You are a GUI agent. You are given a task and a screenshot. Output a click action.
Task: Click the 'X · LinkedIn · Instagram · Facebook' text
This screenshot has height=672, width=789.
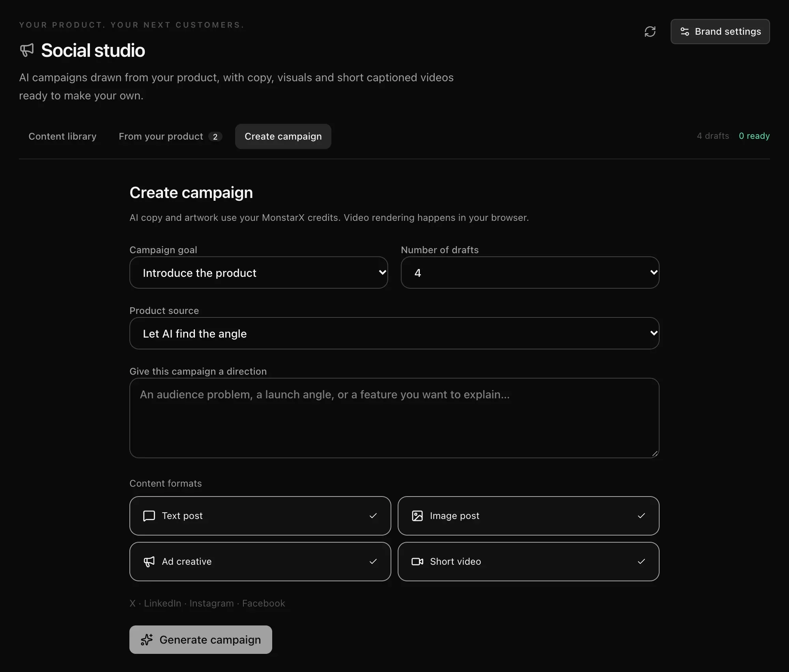coord(207,603)
